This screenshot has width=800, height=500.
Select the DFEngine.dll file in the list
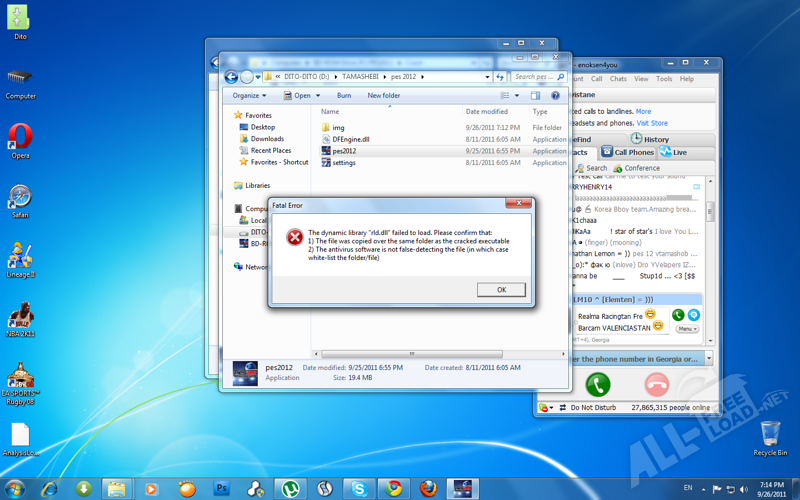pyautogui.click(x=350, y=140)
